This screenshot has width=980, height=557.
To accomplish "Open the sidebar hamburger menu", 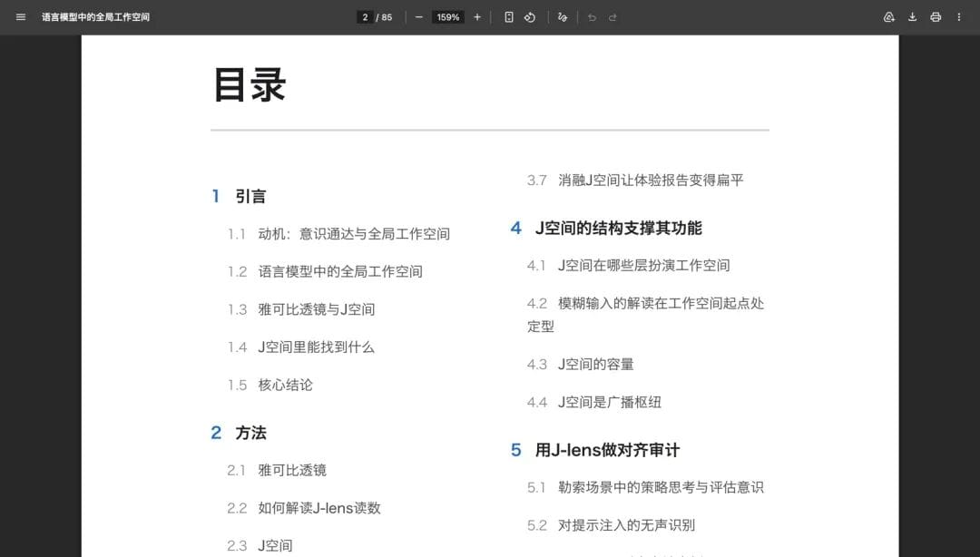I will click(x=21, y=17).
